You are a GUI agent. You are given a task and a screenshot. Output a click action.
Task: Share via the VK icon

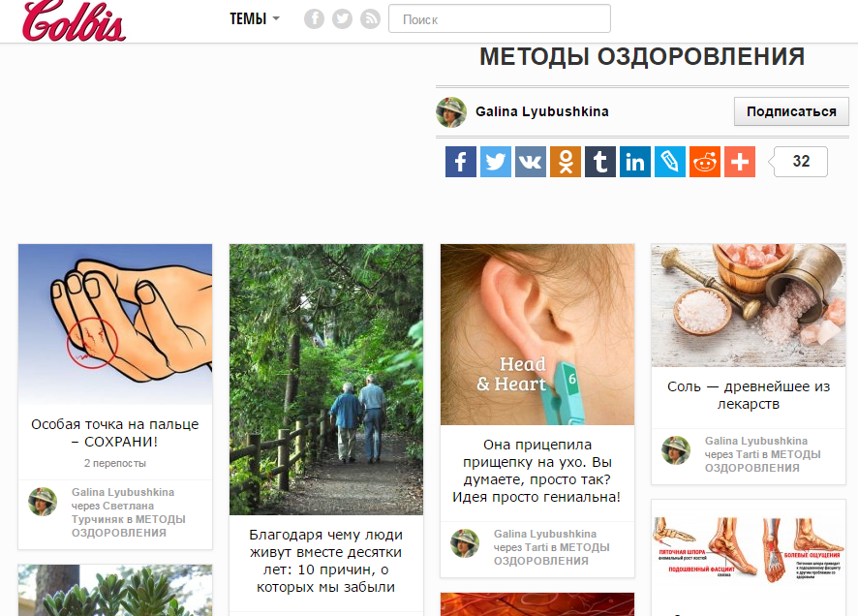pos(531,162)
